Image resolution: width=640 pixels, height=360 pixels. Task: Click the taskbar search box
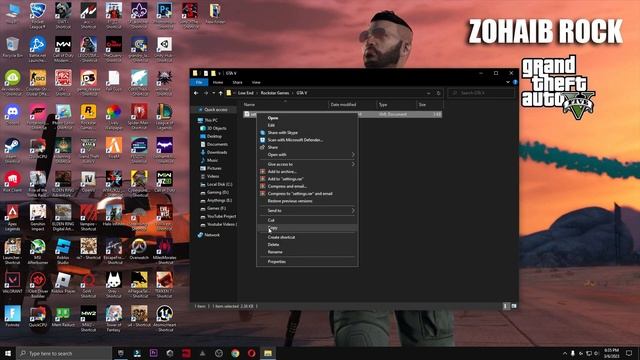tap(64, 353)
